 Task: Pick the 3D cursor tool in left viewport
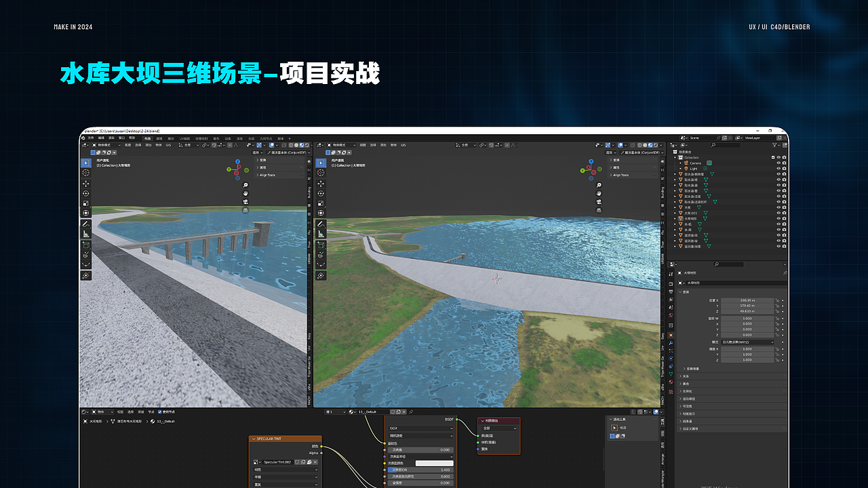click(86, 173)
